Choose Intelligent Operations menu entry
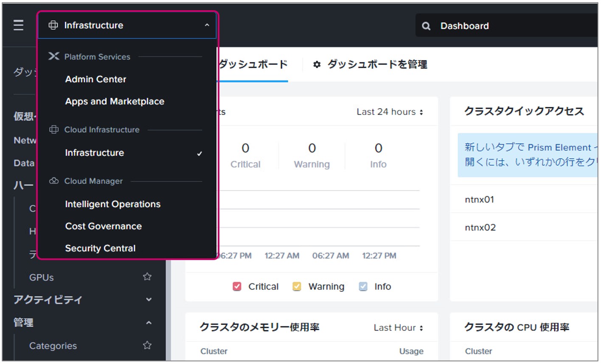This screenshot has width=601, height=364. [112, 204]
